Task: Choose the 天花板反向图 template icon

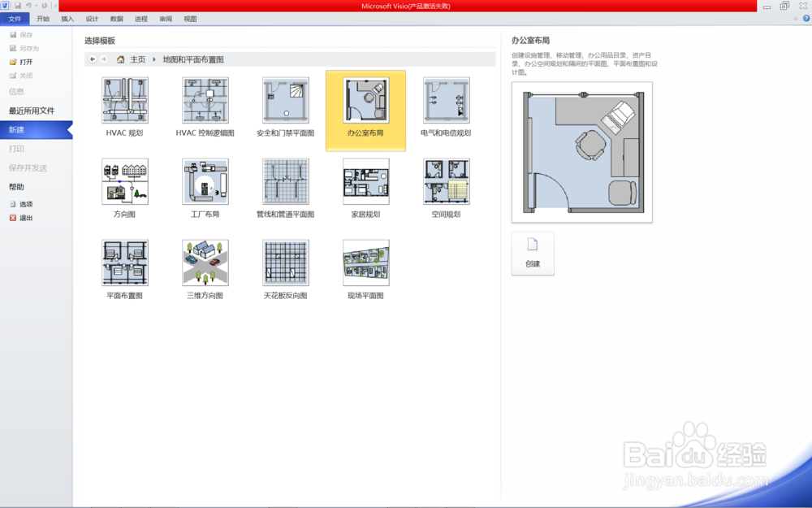Action: 285,263
